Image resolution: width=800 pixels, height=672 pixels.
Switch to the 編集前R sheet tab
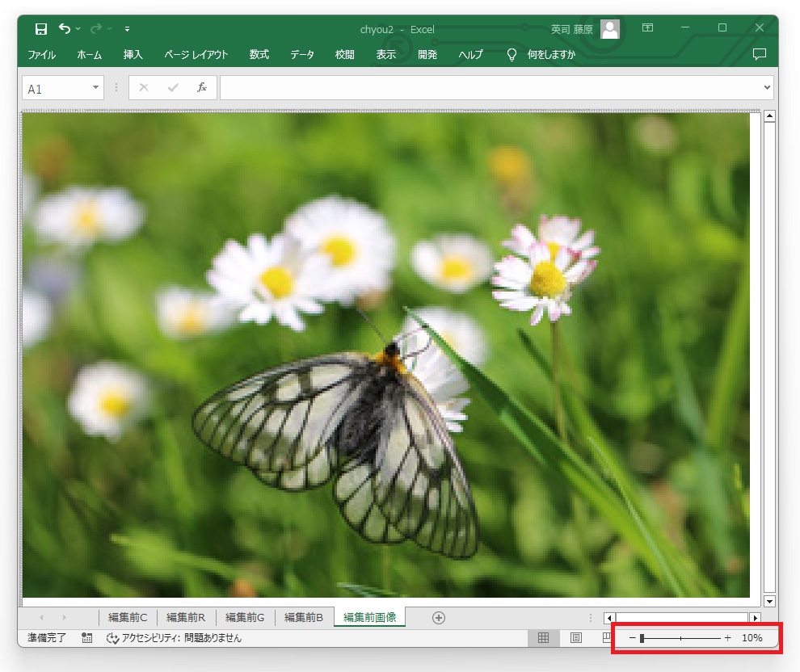186,618
